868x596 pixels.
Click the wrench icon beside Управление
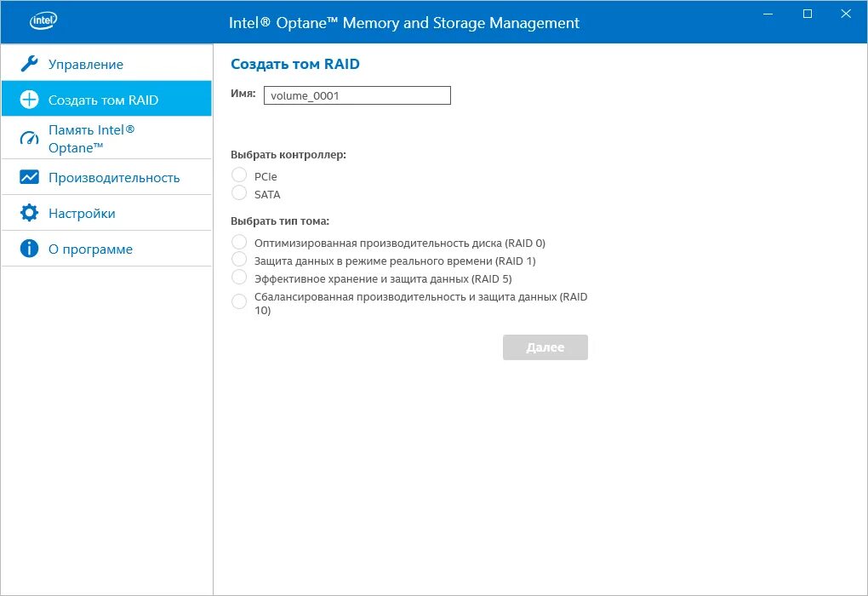30,64
